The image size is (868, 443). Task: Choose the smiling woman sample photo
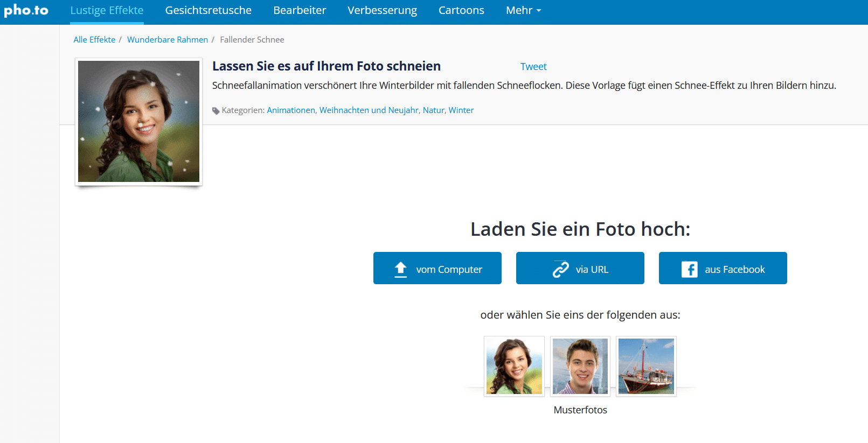pos(514,366)
